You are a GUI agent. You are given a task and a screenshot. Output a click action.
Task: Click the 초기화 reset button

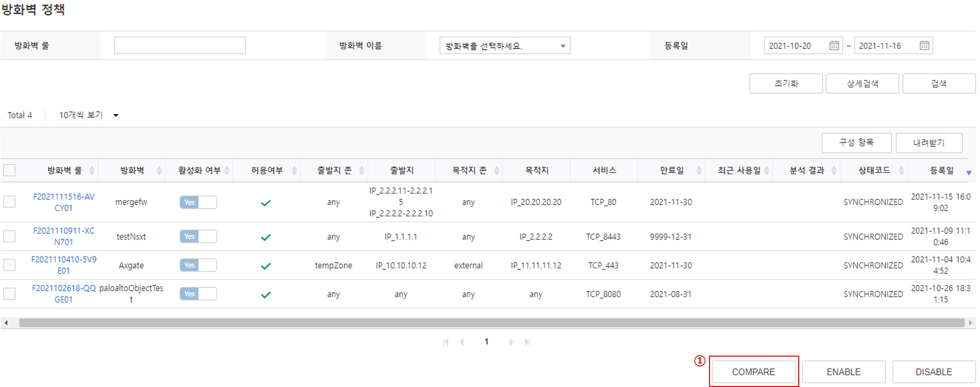(x=786, y=83)
